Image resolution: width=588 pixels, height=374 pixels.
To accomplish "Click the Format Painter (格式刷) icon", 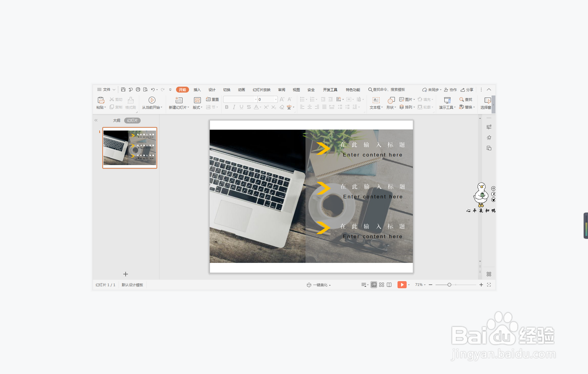I will tap(131, 100).
